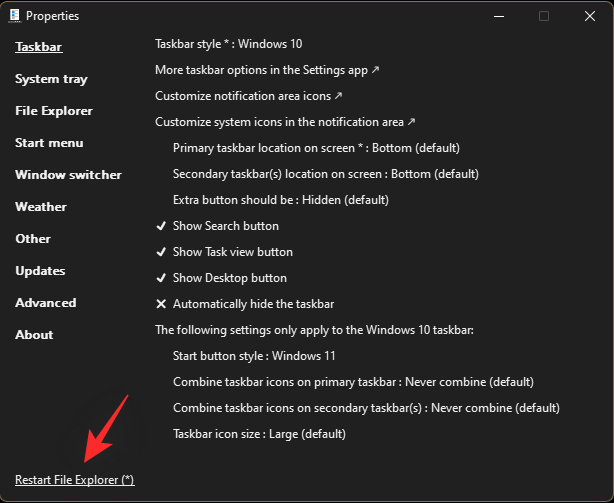
Task: Change Primary taskbar location on screen
Action: click(x=316, y=148)
